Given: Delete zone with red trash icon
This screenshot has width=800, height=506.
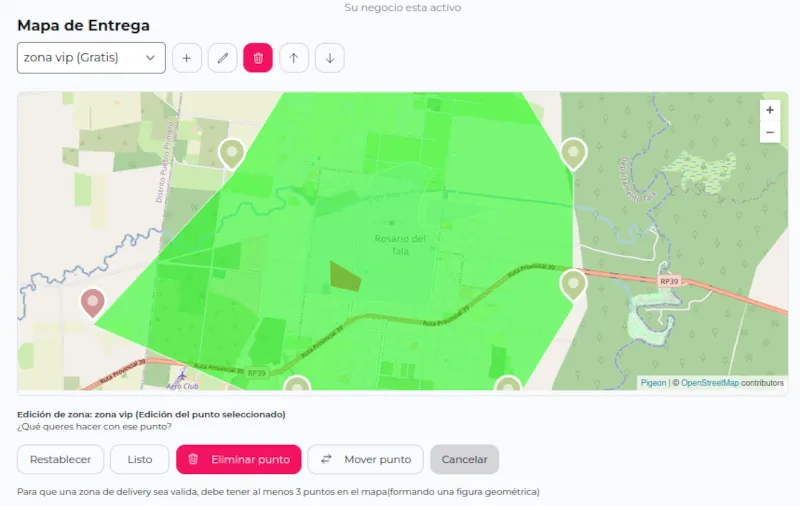Looking at the screenshot, I should tap(258, 58).
